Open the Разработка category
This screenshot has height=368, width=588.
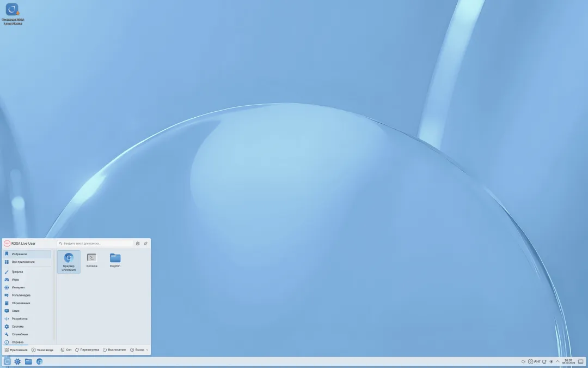[x=27, y=319]
